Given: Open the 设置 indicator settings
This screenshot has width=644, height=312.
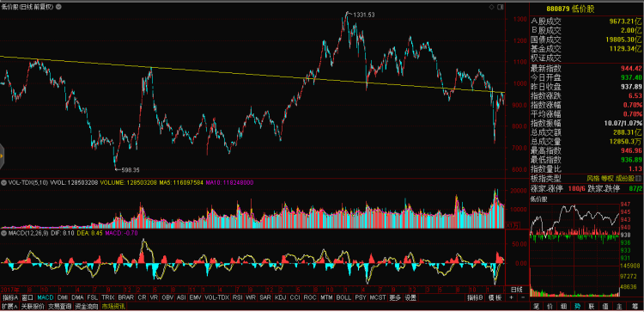Looking at the screenshot, I should (410, 297).
